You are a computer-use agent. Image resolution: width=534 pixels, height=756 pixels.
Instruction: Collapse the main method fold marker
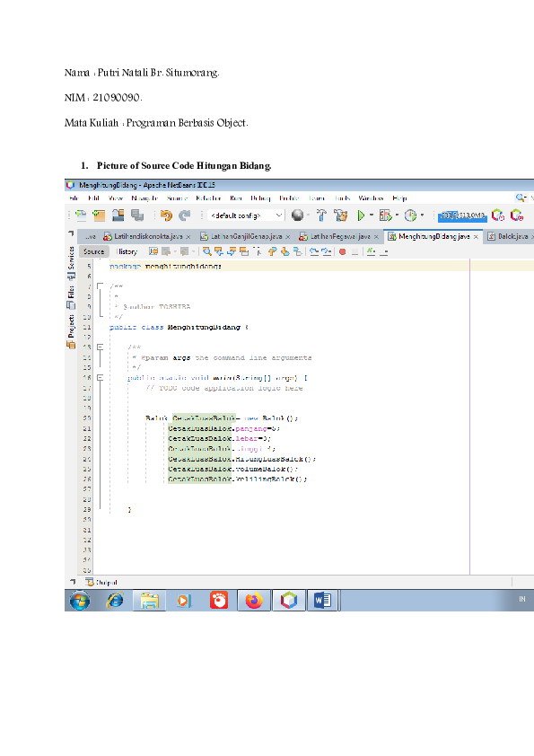[101, 377]
